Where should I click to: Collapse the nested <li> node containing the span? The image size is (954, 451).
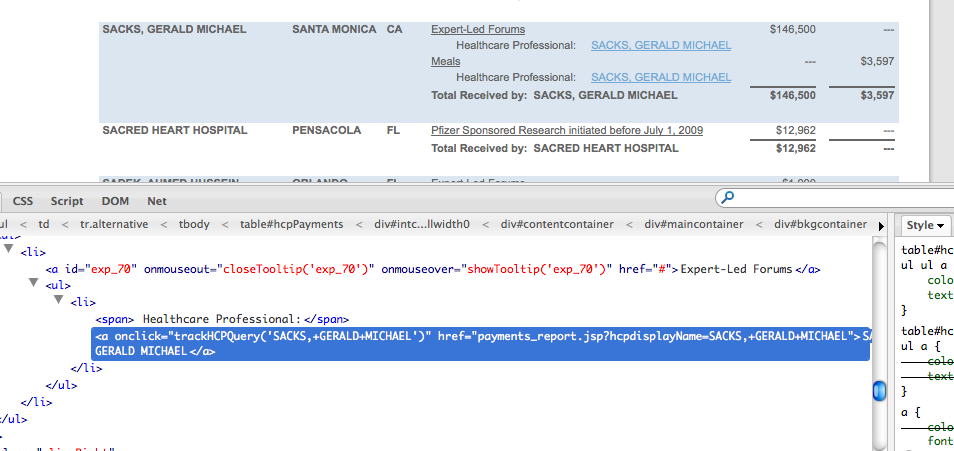(58, 299)
